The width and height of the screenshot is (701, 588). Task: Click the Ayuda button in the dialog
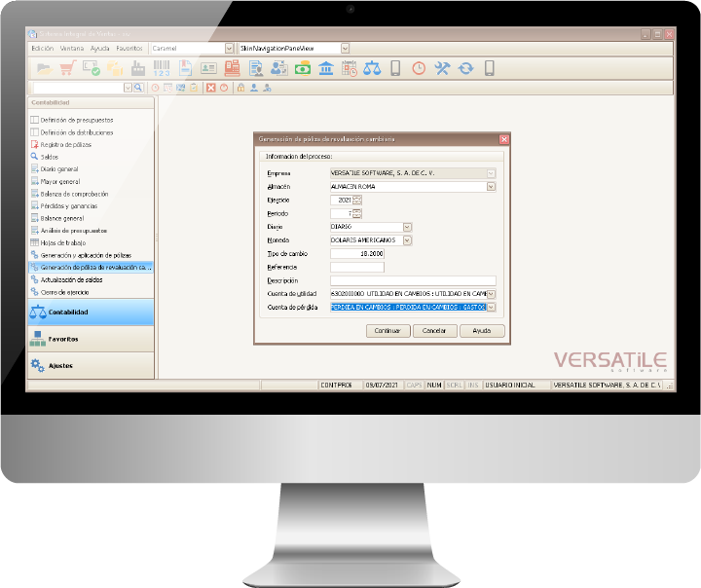point(482,331)
